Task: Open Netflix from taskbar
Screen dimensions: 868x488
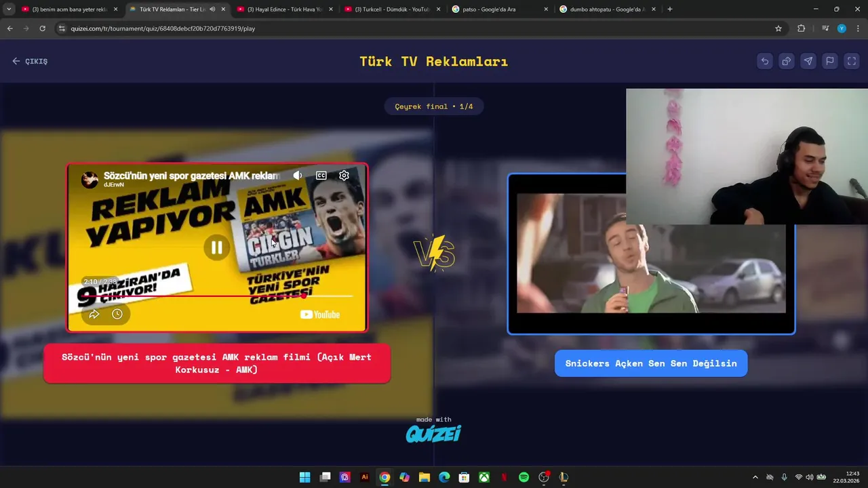Action: 504,477
